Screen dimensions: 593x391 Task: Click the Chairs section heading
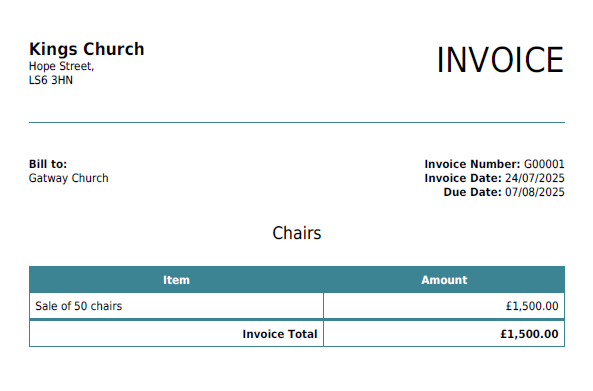coord(297,233)
